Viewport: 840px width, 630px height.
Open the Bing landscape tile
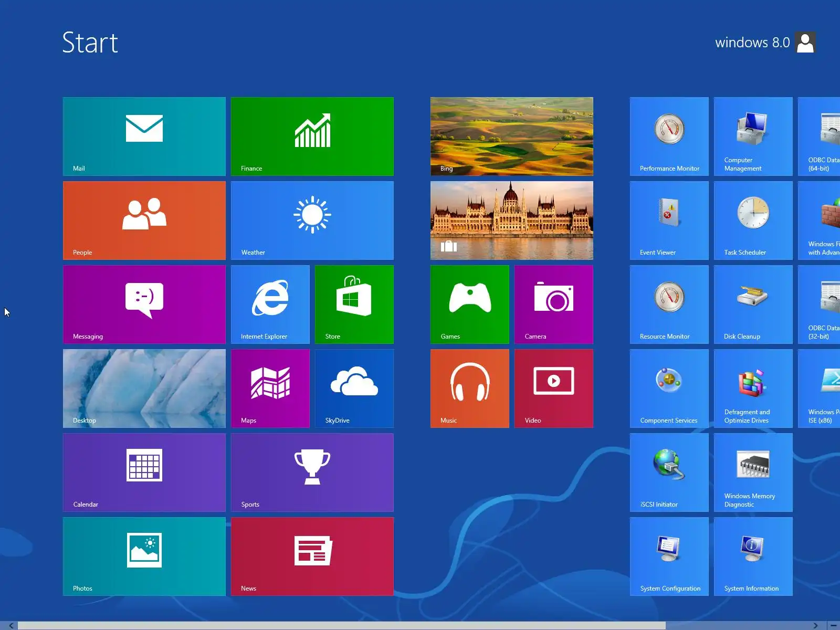click(512, 136)
